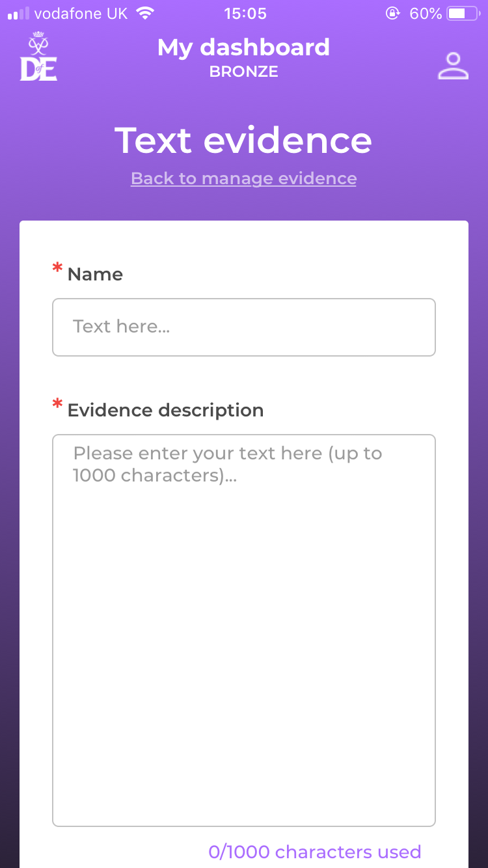Tap the BRONZE level label
The height and width of the screenshot is (868, 488).
[x=244, y=72]
